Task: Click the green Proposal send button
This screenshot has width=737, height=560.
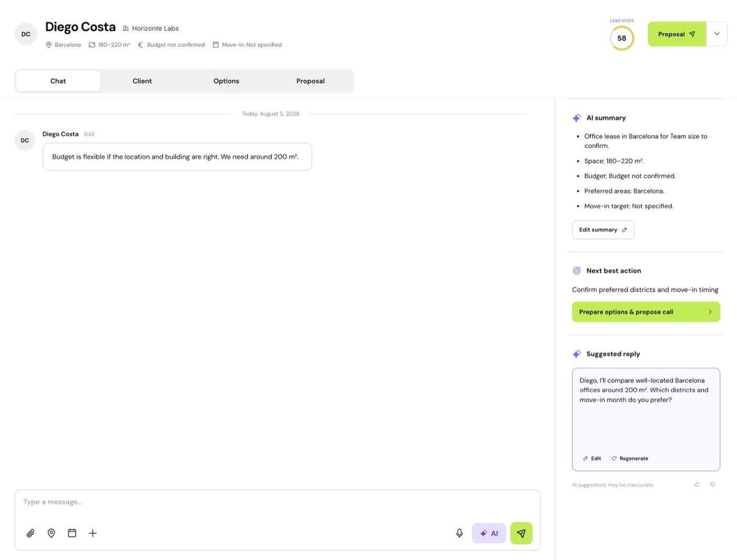Action: (x=677, y=34)
